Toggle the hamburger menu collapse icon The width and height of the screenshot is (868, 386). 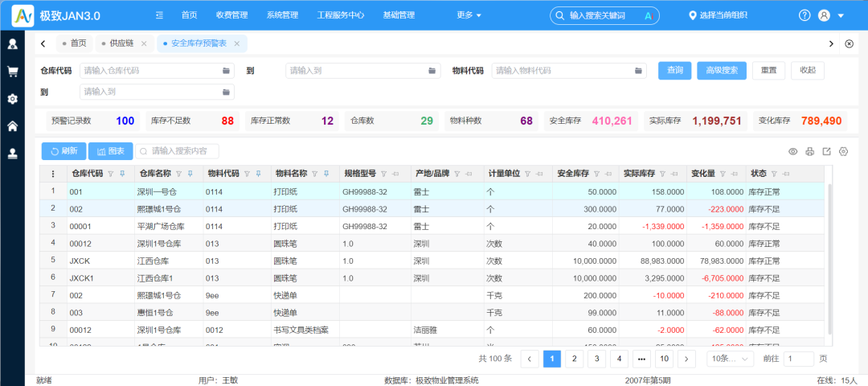coord(159,15)
